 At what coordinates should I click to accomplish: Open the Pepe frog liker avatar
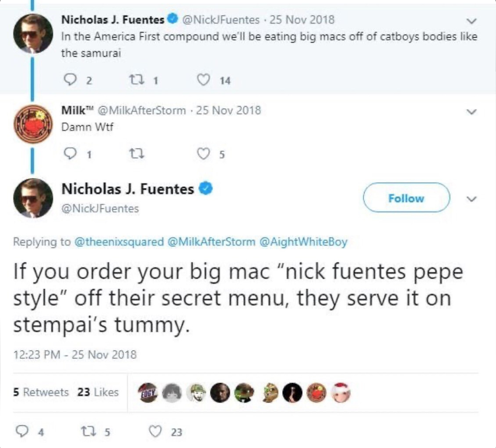click(245, 393)
